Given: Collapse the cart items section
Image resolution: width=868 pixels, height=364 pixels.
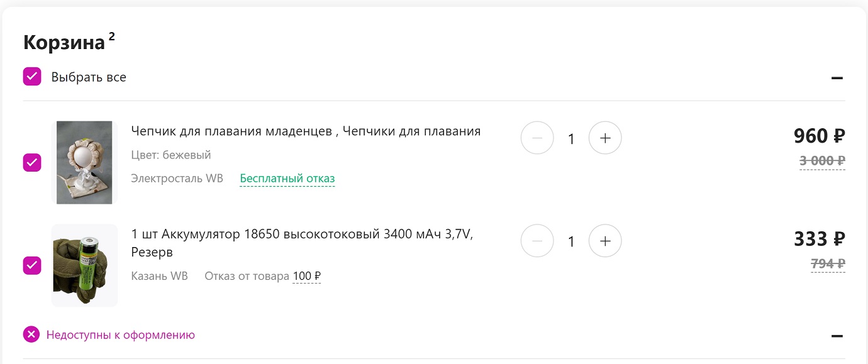Looking at the screenshot, I should (837, 78).
